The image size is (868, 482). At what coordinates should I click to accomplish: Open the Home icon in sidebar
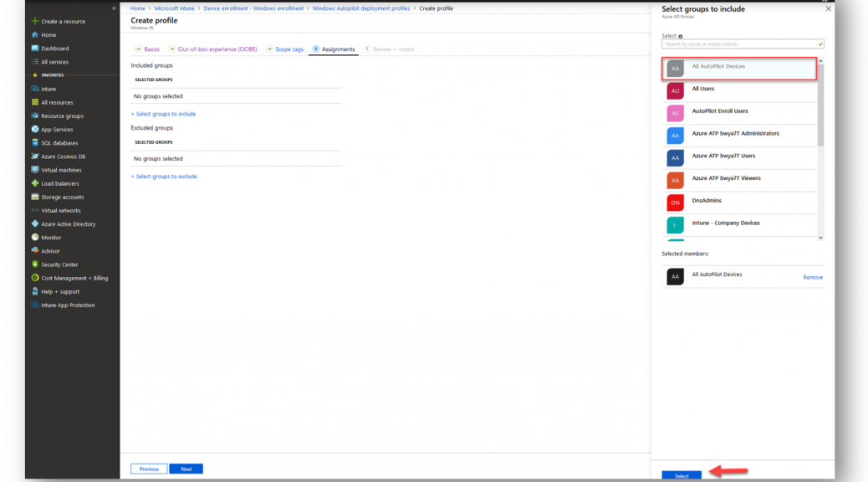pos(35,34)
